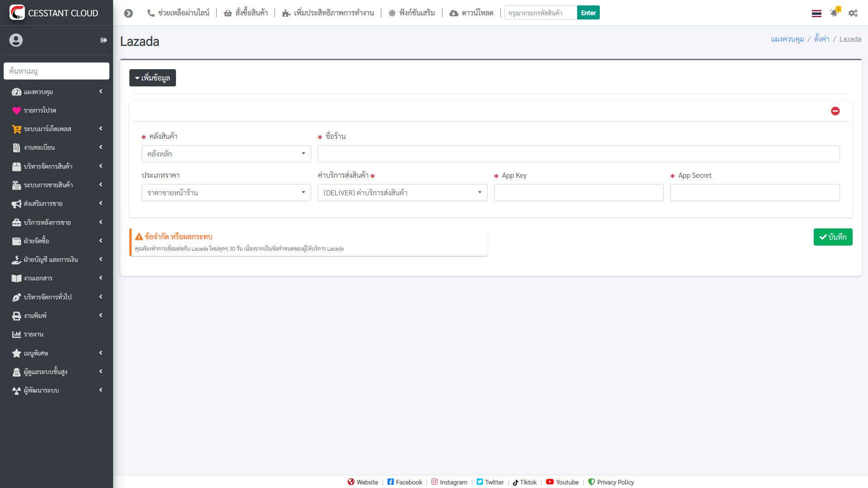Go to ตั้งค่า breadcrumb link
The image size is (868, 488).
[x=821, y=39]
